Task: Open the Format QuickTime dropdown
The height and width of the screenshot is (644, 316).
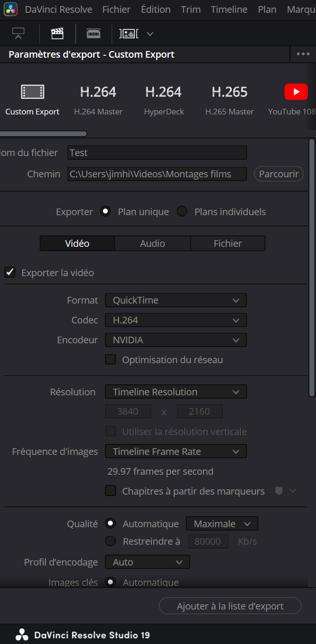Action: (176, 300)
